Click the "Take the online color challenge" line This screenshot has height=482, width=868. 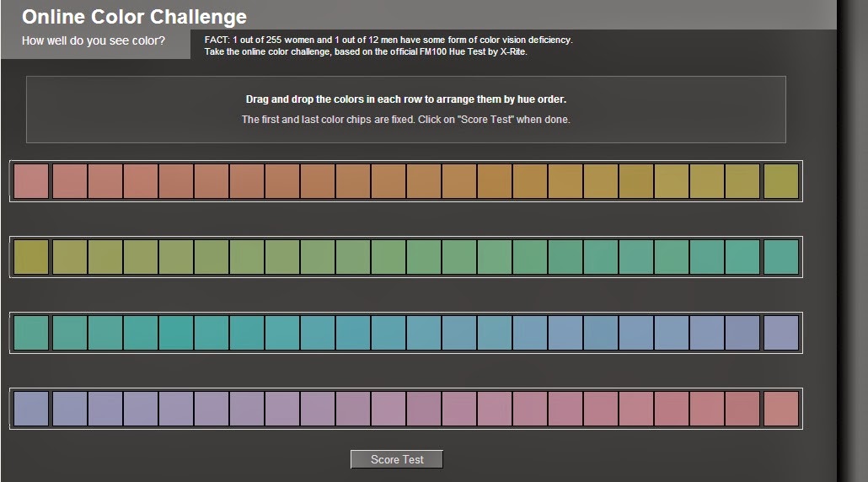366,51
